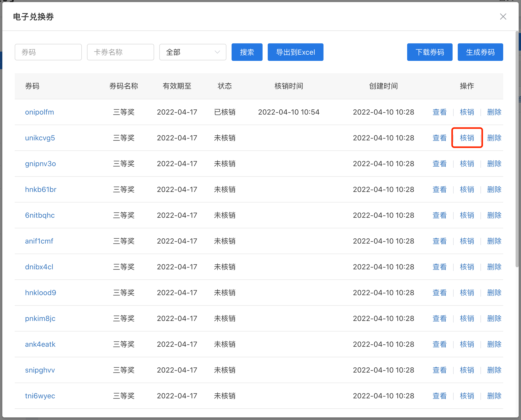Click 查看 for hnklood9 row
This screenshot has height=420, width=521.
(440, 293)
